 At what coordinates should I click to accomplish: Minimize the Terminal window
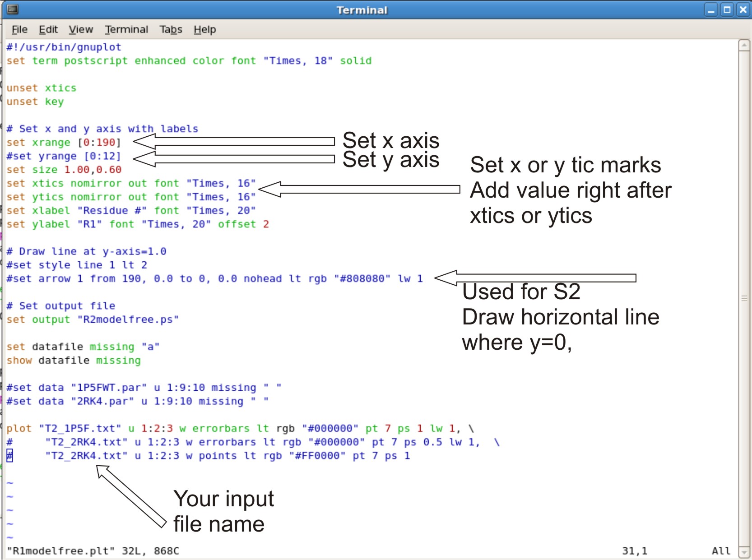[711, 10]
